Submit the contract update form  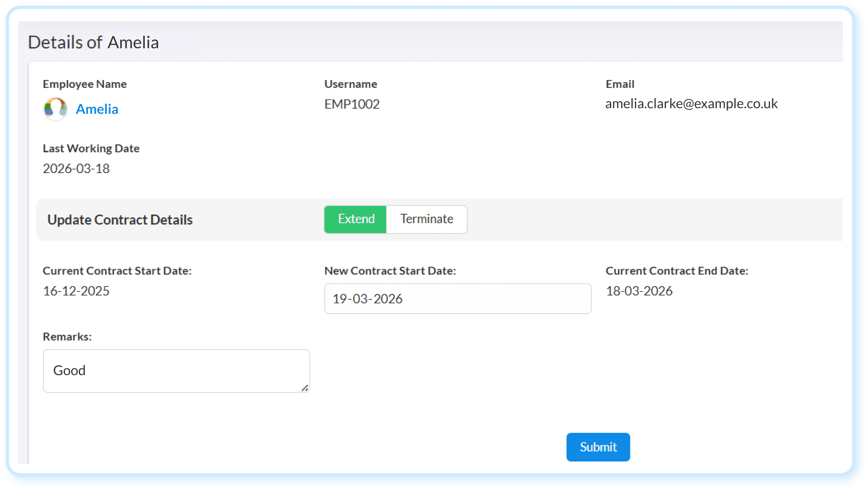[x=598, y=447]
